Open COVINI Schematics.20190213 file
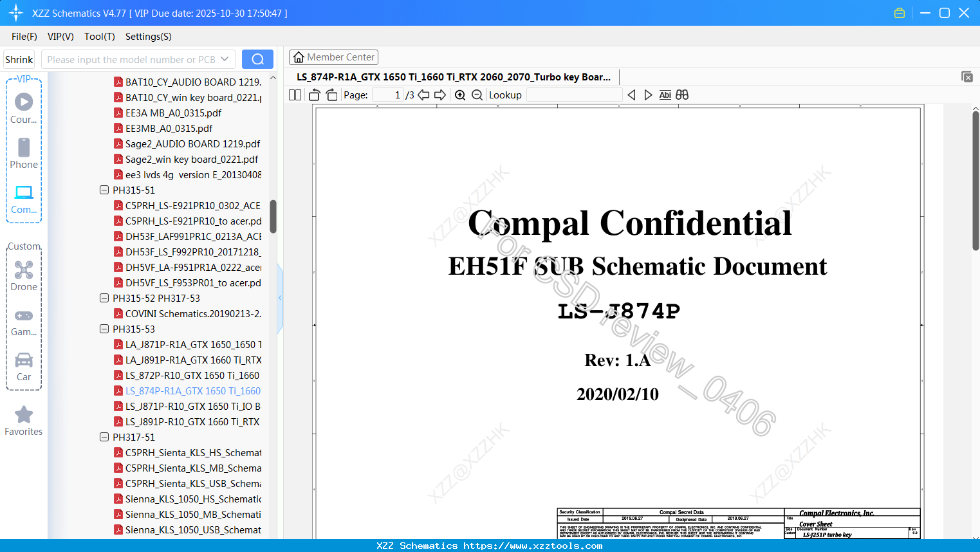The image size is (980, 552). [188, 314]
